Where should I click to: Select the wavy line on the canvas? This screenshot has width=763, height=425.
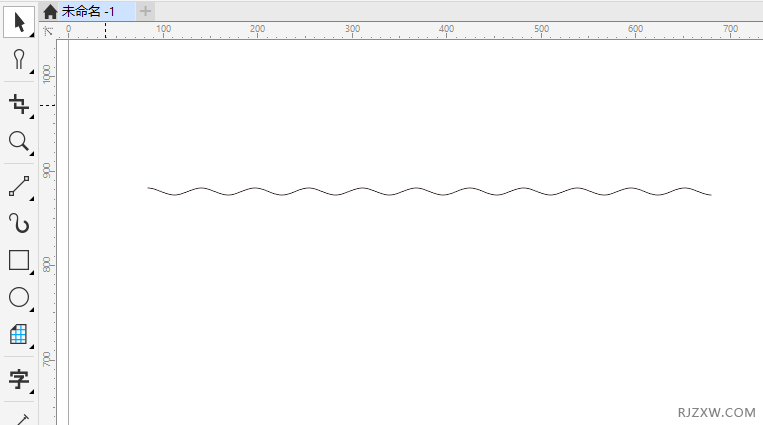click(x=430, y=191)
